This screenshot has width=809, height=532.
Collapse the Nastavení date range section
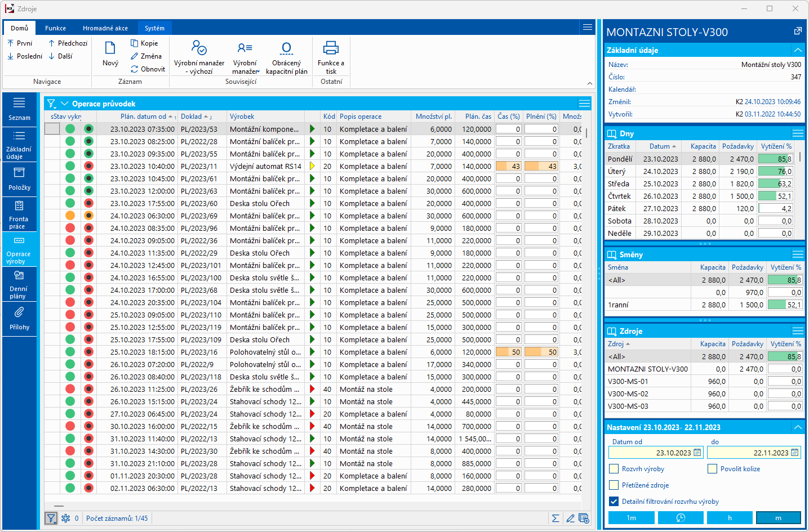pos(797,427)
